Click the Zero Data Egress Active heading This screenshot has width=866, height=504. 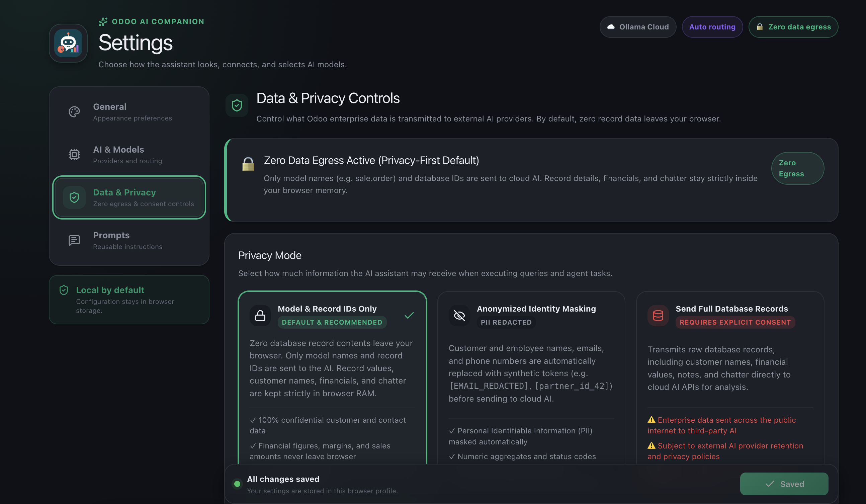371,161
